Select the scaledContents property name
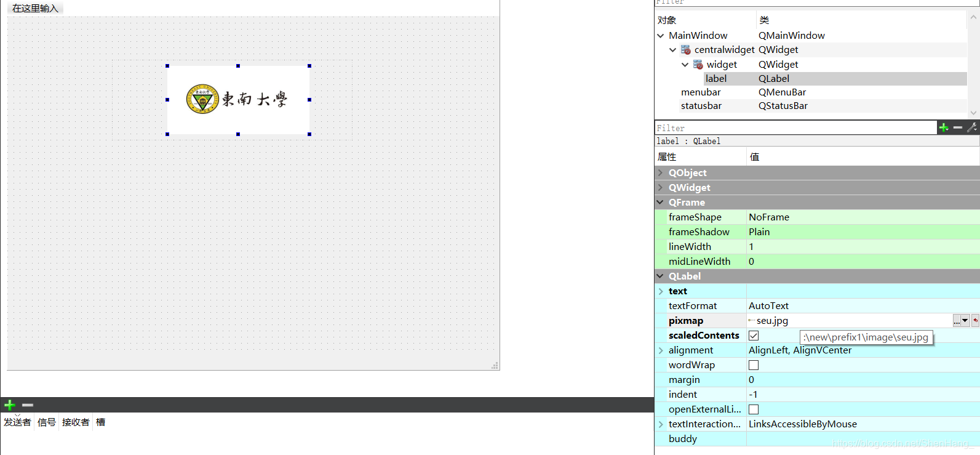 point(704,336)
